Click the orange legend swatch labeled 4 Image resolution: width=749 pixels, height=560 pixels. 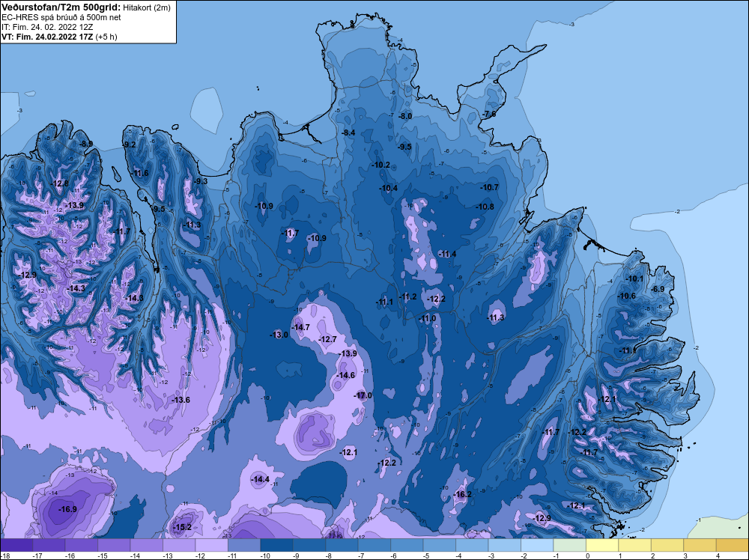coord(733,545)
